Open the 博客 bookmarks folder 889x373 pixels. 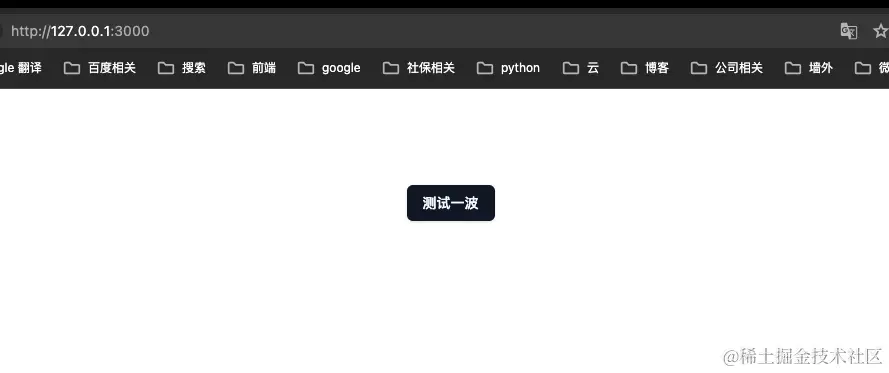click(645, 68)
